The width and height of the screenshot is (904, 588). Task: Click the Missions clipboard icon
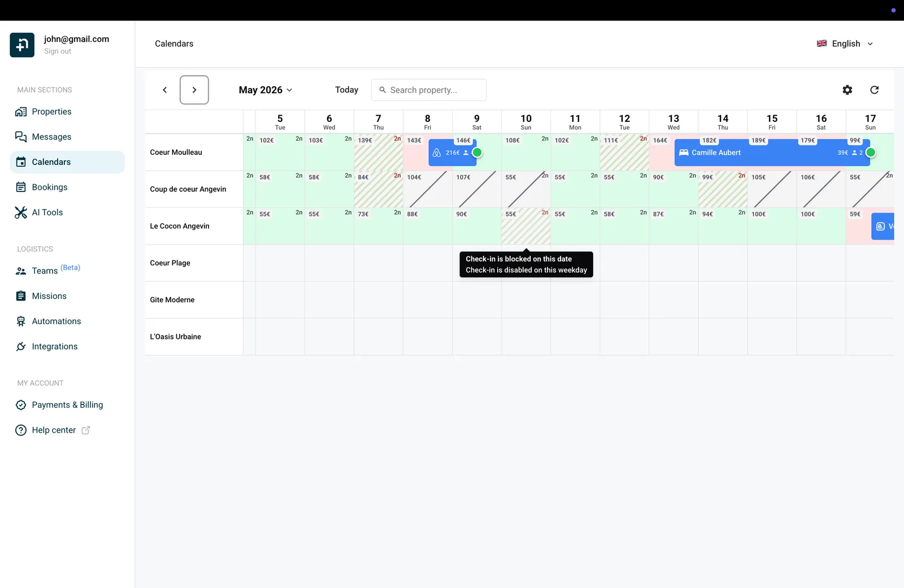[x=21, y=296]
